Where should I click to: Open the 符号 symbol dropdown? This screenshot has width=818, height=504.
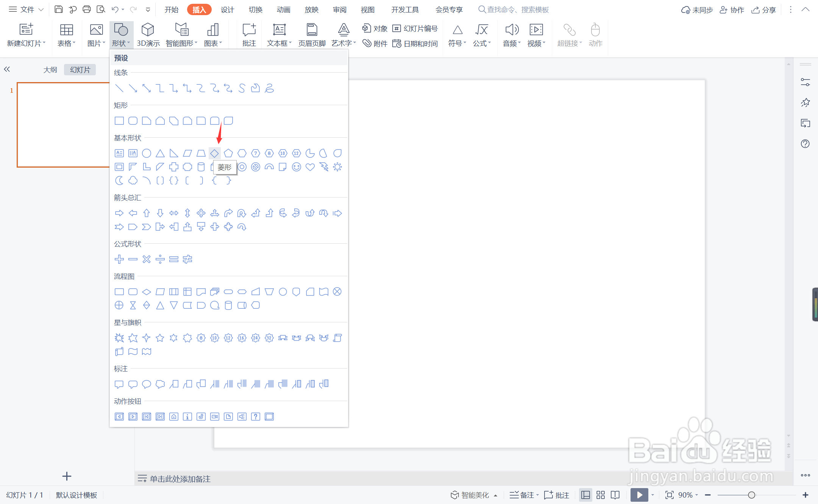click(457, 44)
